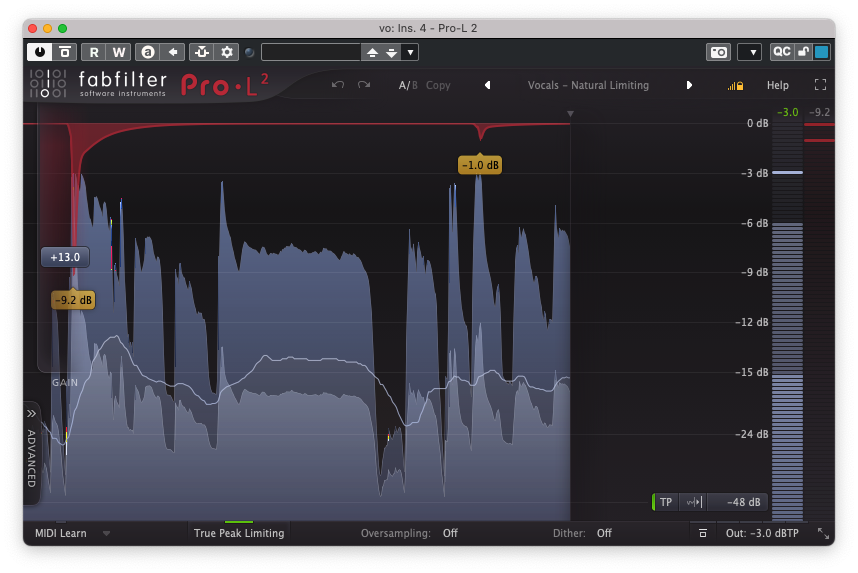This screenshot has width=858, height=573.
Task: Click the -24 dB scale label
Action: [x=754, y=435]
